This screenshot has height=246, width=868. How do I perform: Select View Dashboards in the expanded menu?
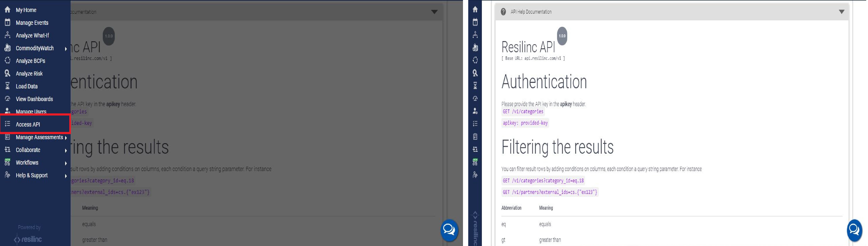point(34,99)
